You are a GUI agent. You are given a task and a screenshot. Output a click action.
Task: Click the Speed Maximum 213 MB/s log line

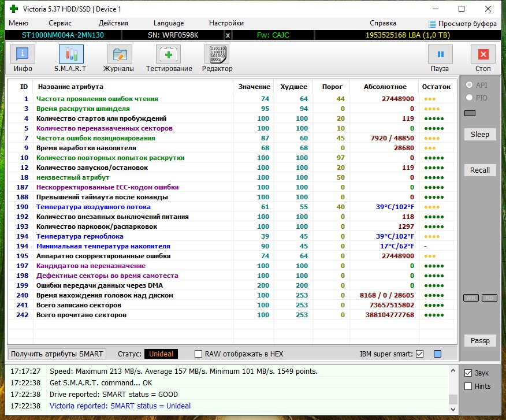[x=184, y=371]
